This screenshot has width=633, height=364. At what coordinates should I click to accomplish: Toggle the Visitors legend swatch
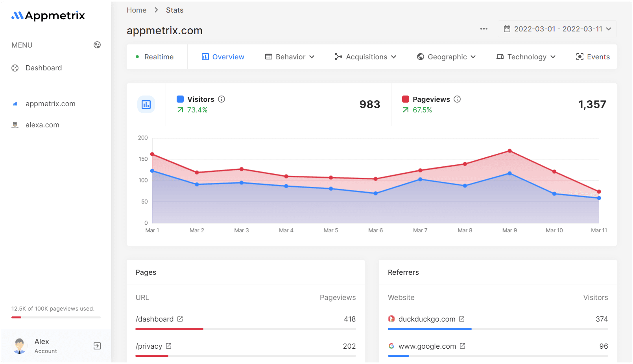(180, 99)
